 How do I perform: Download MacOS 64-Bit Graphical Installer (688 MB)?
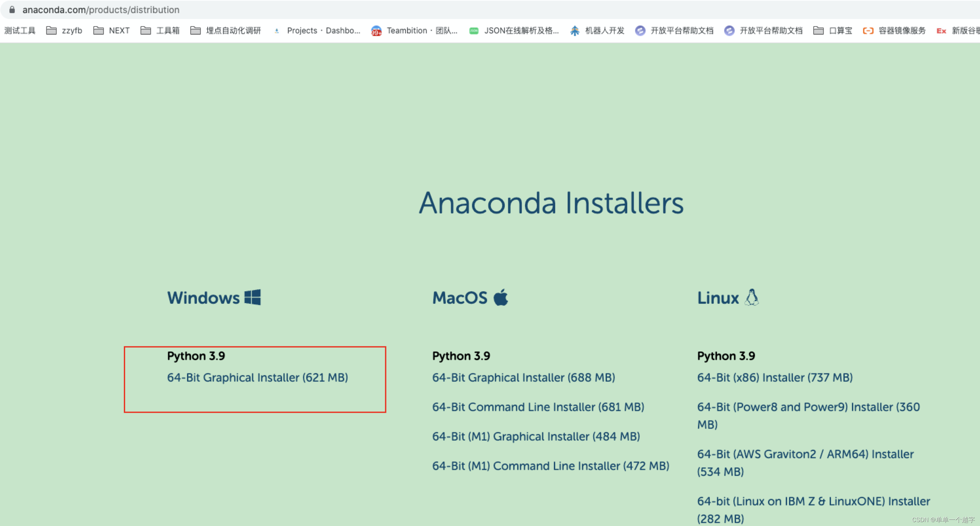pos(523,377)
